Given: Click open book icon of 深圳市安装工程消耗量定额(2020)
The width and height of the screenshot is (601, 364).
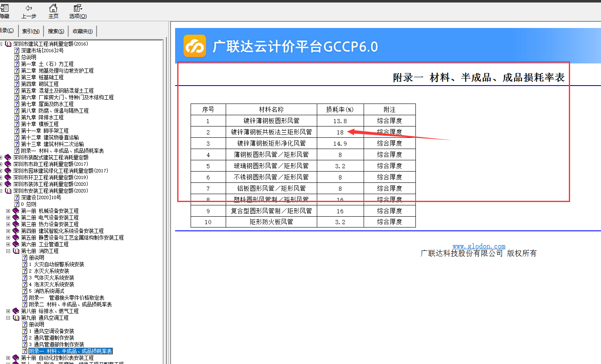Looking at the screenshot, I should coord(8,191).
